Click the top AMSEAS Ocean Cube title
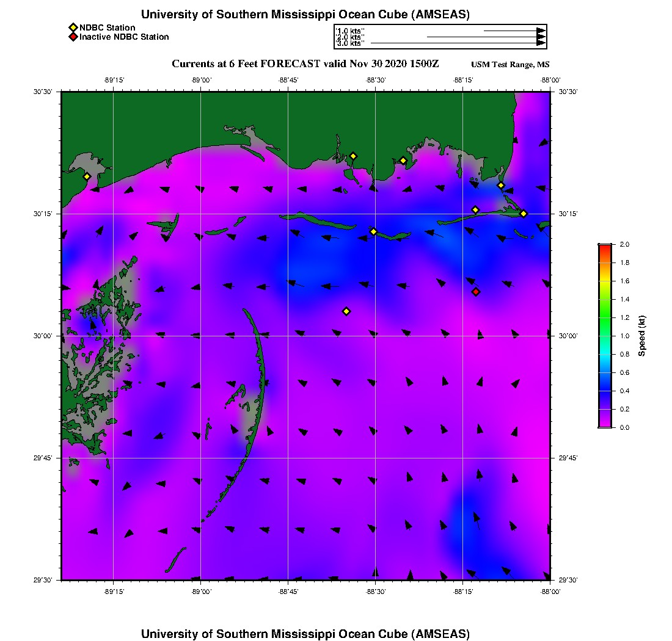The height and width of the screenshot is (641, 672). pos(305,14)
